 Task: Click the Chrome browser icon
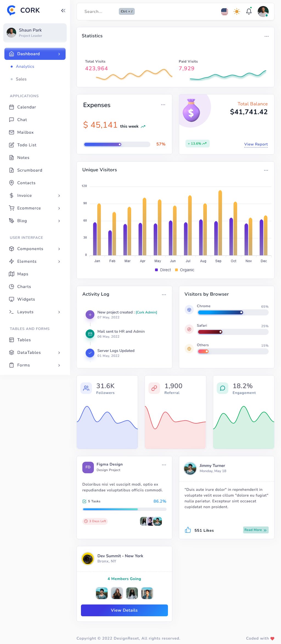tap(189, 310)
